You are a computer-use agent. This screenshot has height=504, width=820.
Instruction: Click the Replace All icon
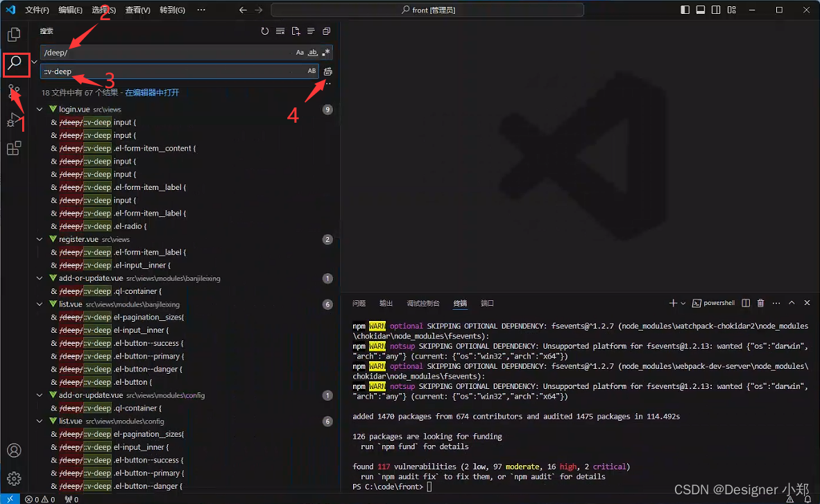pyautogui.click(x=328, y=71)
